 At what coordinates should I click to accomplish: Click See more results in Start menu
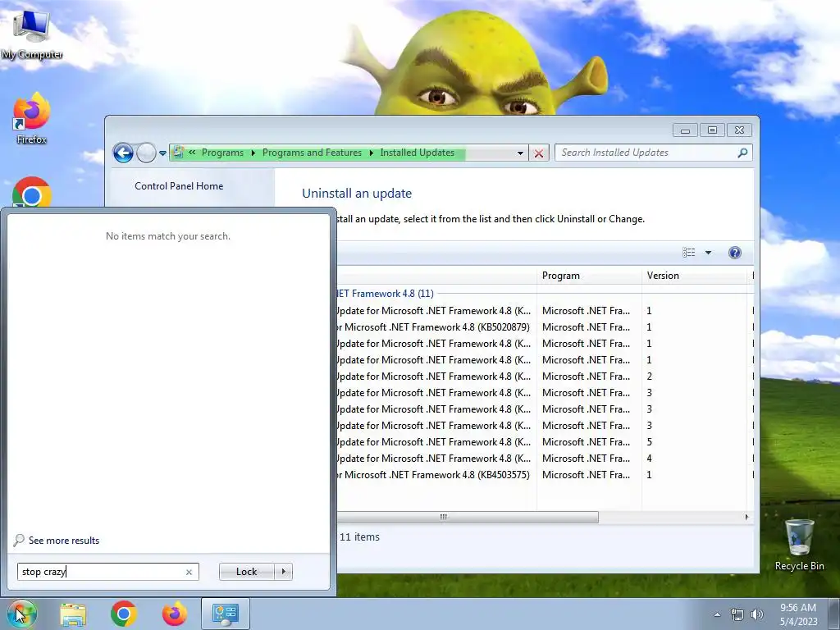coord(57,541)
